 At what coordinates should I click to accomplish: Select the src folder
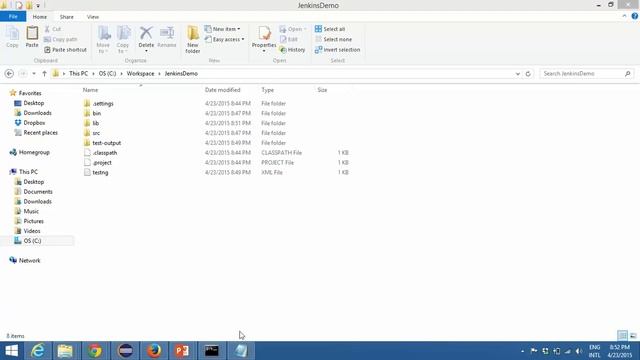(96, 133)
